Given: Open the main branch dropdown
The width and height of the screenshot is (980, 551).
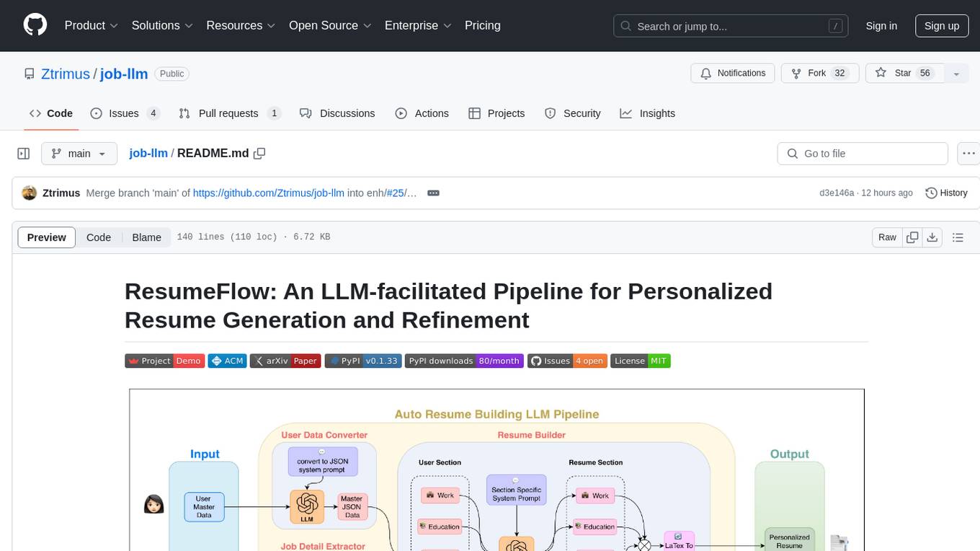Looking at the screenshot, I should 79,154.
